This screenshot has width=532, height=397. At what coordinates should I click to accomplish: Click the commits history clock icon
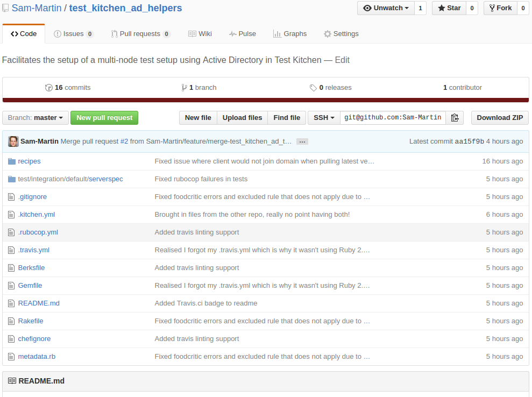(x=48, y=88)
